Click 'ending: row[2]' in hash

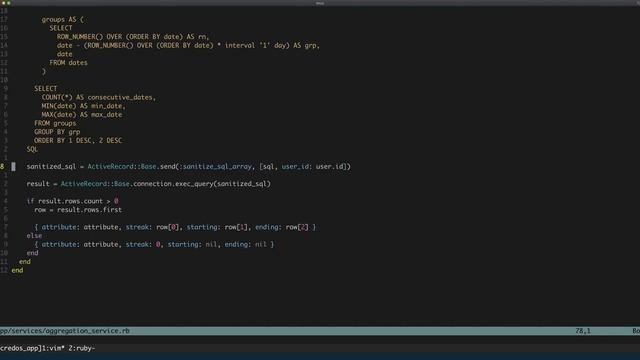click(282, 227)
